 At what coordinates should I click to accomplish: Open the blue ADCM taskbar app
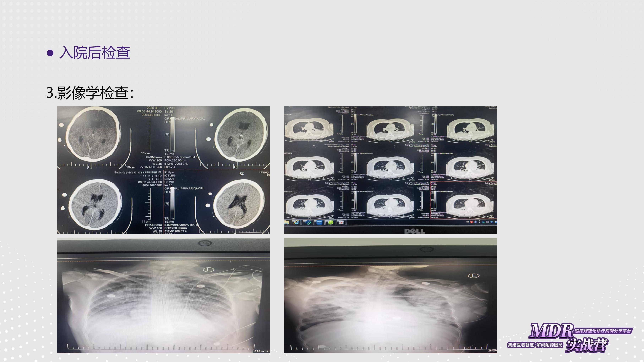pyautogui.click(x=319, y=222)
